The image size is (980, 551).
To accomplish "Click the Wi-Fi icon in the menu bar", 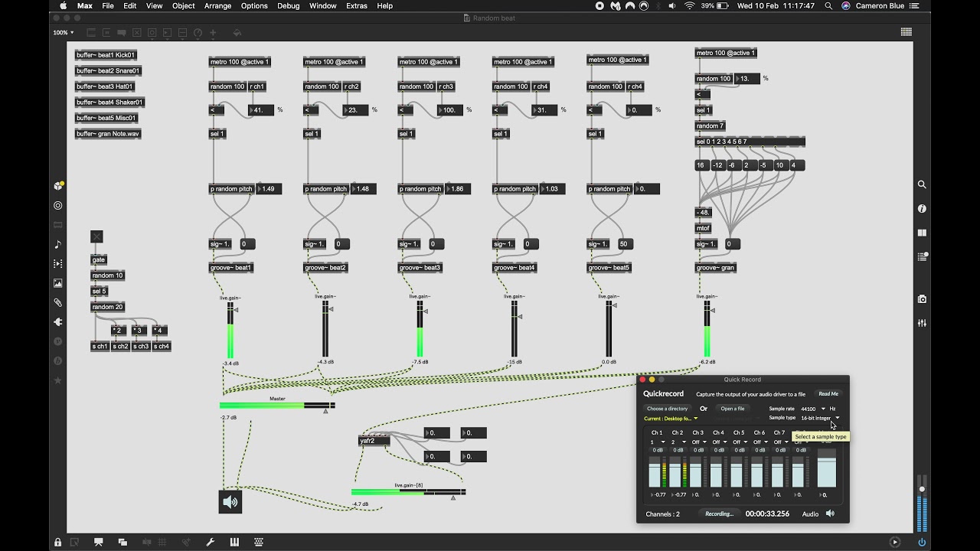I will 689,5.
